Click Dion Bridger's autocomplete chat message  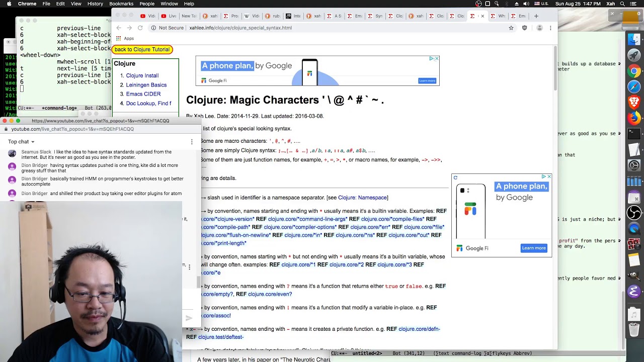[x=102, y=182]
